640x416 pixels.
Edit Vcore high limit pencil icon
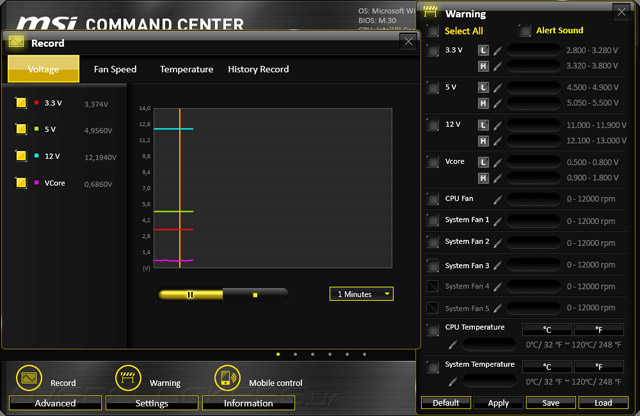tap(498, 178)
